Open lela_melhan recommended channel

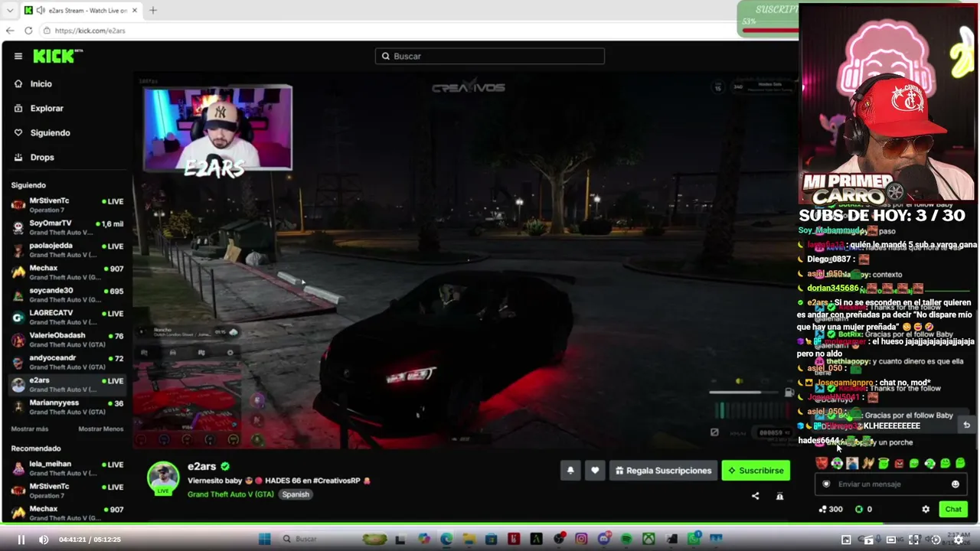[x=67, y=468]
